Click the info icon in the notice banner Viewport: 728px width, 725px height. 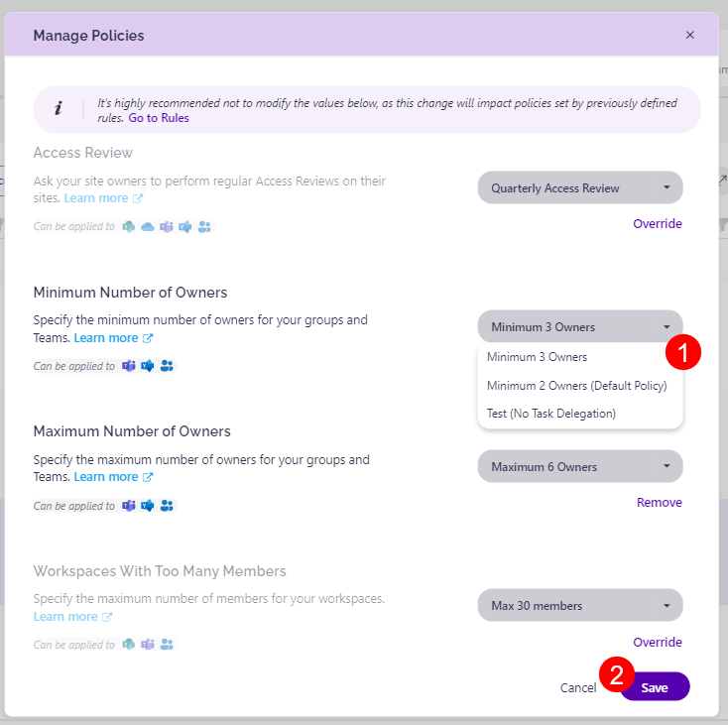(x=59, y=109)
